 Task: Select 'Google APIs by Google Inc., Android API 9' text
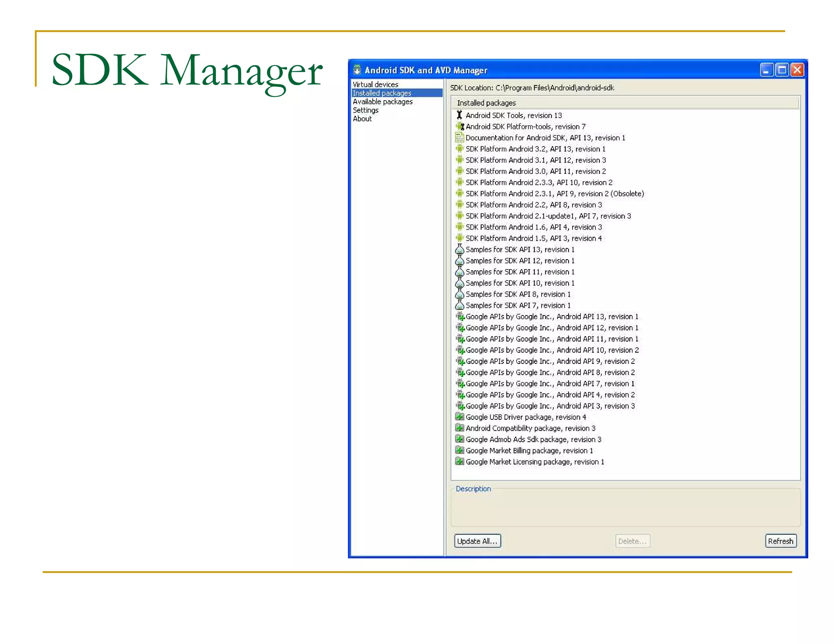[550, 361]
